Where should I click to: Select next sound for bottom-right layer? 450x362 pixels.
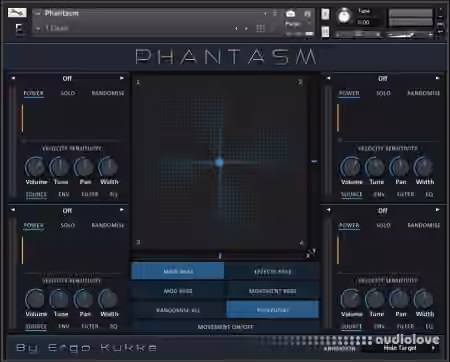[437, 210]
